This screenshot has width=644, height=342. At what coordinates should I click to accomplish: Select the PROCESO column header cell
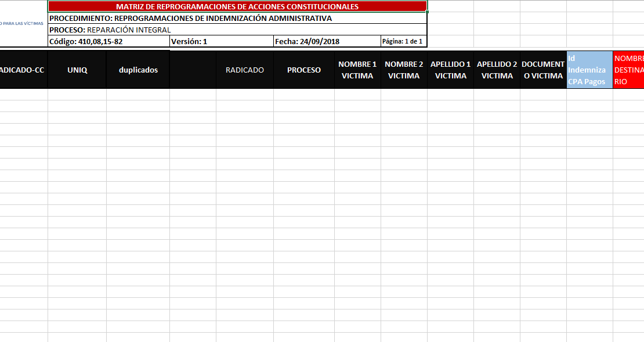click(x=303, y=70)
